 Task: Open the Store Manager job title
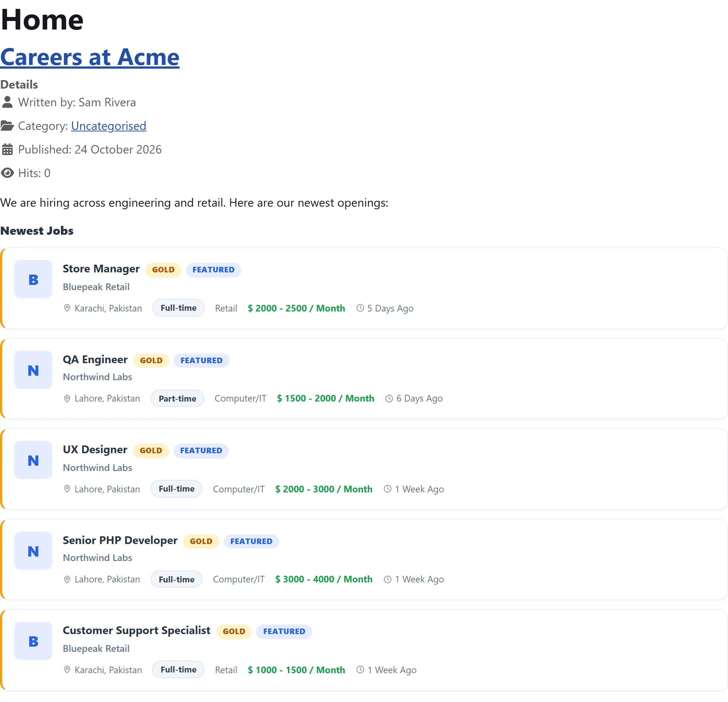tap(101, 269)
